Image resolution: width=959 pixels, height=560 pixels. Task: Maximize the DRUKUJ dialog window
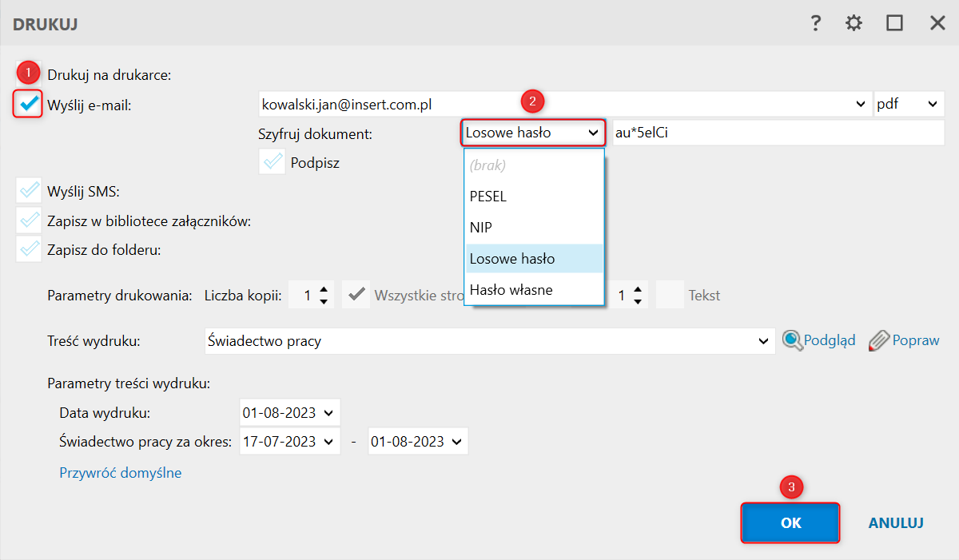click(895, 23)
